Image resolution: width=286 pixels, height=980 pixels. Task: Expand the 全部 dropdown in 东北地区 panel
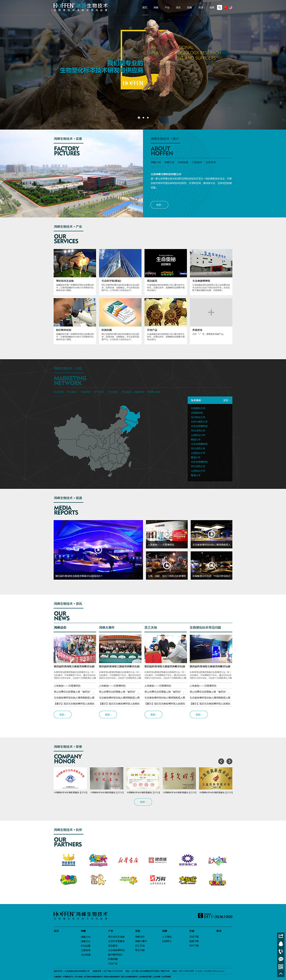[x=226, y=400]
